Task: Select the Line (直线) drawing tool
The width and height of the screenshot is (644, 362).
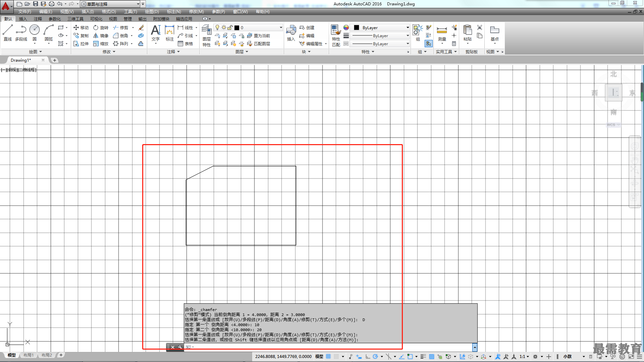Action: tap(7, 33)
